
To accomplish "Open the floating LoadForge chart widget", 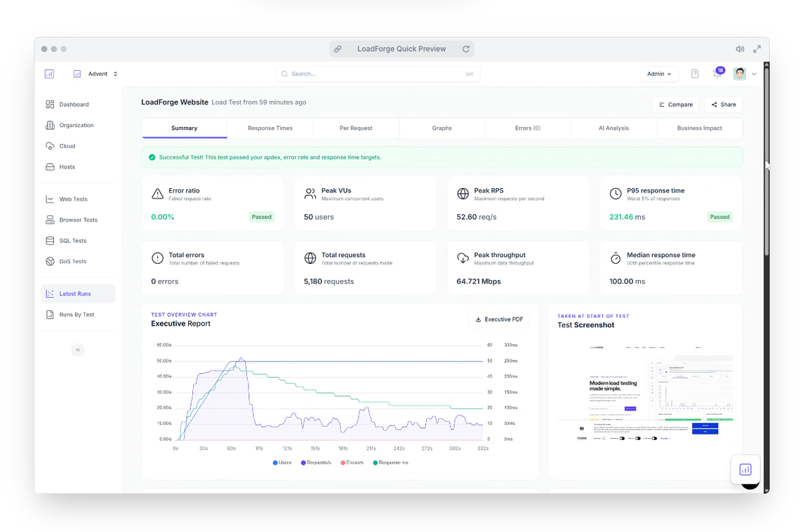I will coord(745,470).
